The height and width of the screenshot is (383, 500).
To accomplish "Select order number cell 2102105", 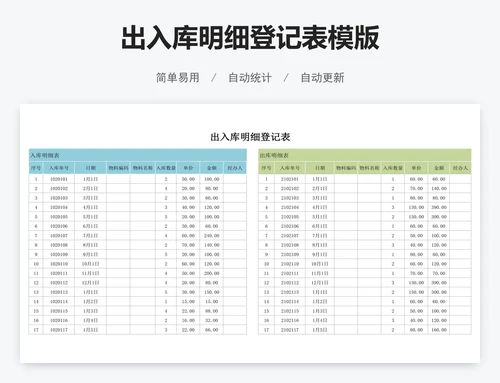I will point(290,217).
